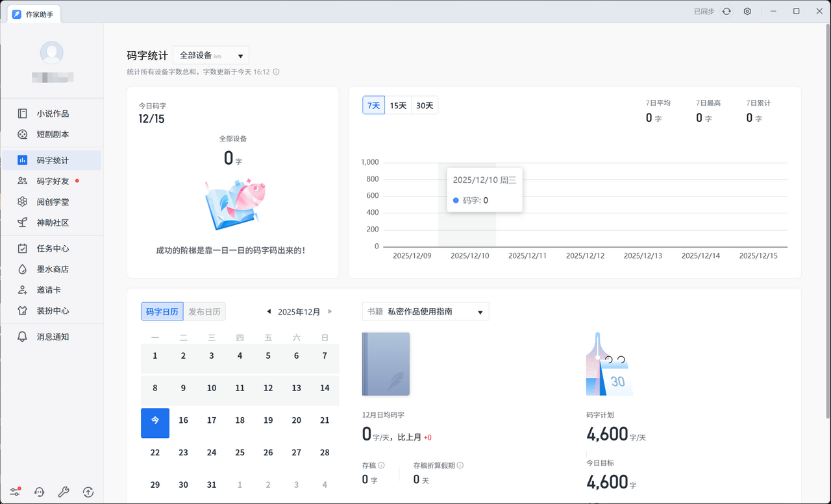This screenshot has height=504, width=831.
Task: Open the settings gear in title bar
Action: (747, 11)
